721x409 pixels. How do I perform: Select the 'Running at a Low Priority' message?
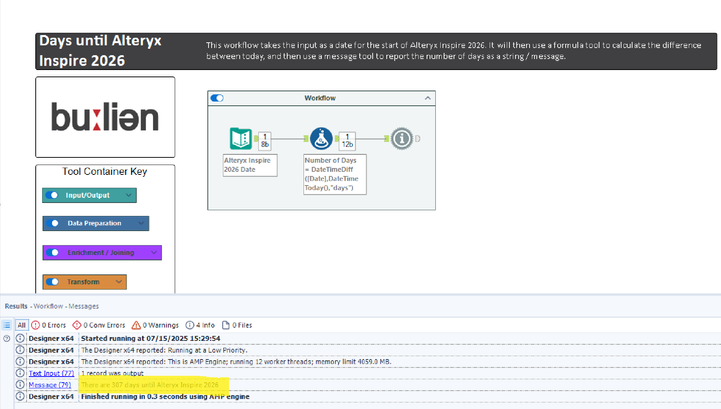coord(164,350)
